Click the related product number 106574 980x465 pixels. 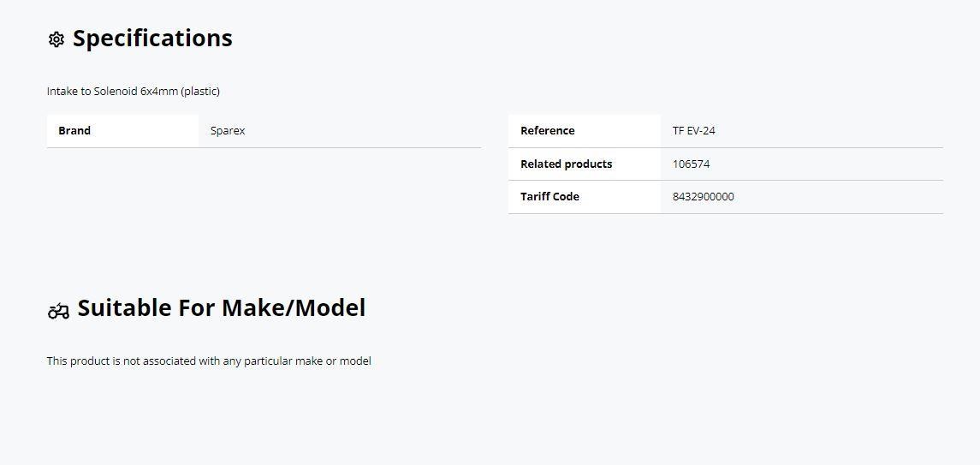coord(691,164)
